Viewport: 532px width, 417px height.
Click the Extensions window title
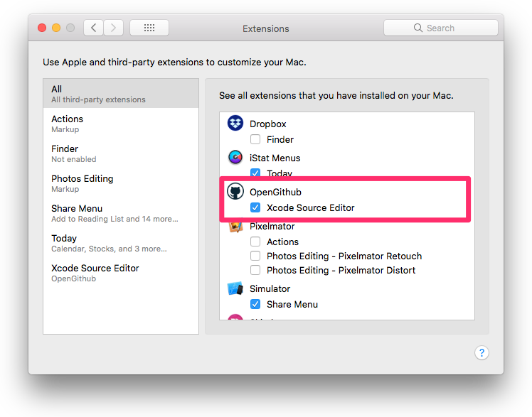[266, 28]
